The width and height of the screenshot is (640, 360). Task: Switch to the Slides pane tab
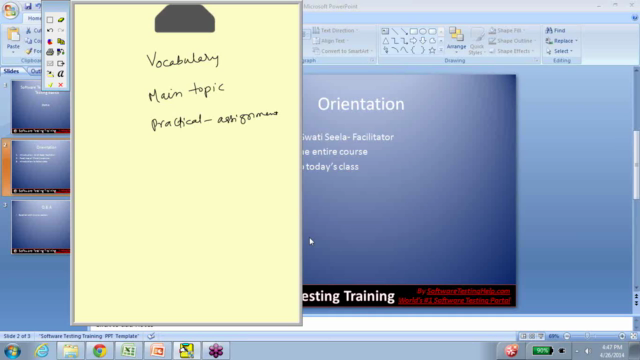pos(11,71)
